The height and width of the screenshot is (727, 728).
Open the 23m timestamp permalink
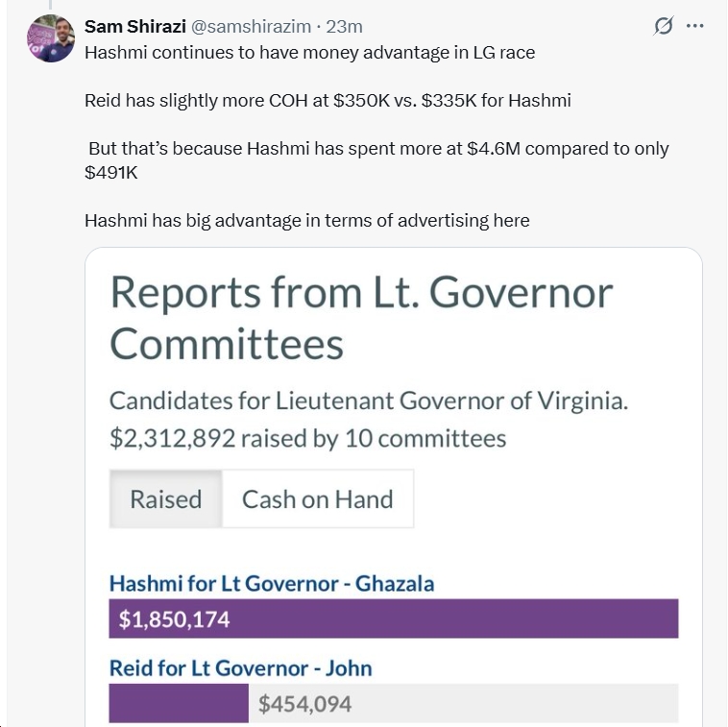(x=345, y=27)
